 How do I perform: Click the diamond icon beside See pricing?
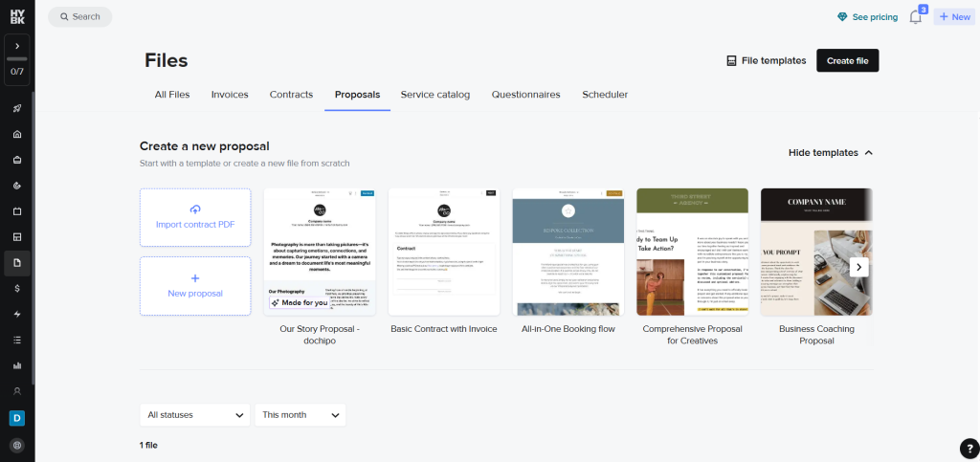click(x=842, y=17)
